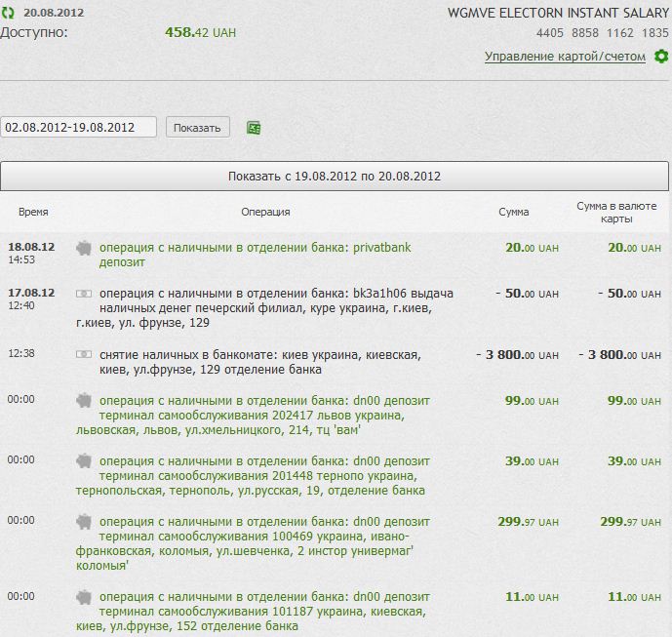Click the 17.08.12 12:40 date entry
Viewport: 672px width, 637px height.
[x=31, y=299]
